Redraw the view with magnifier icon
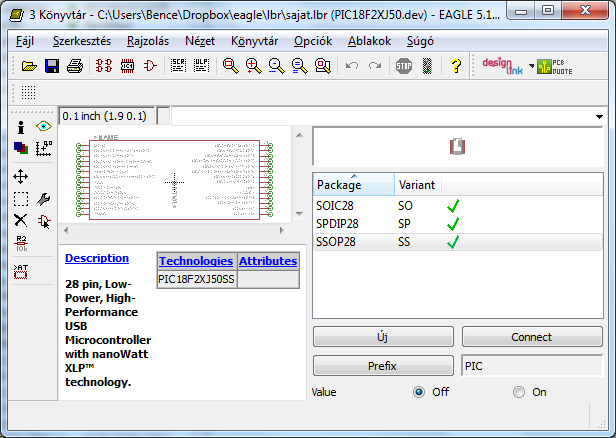Viewport: 616px width, 438px height. pyautogui.click(x=299, y=66)
